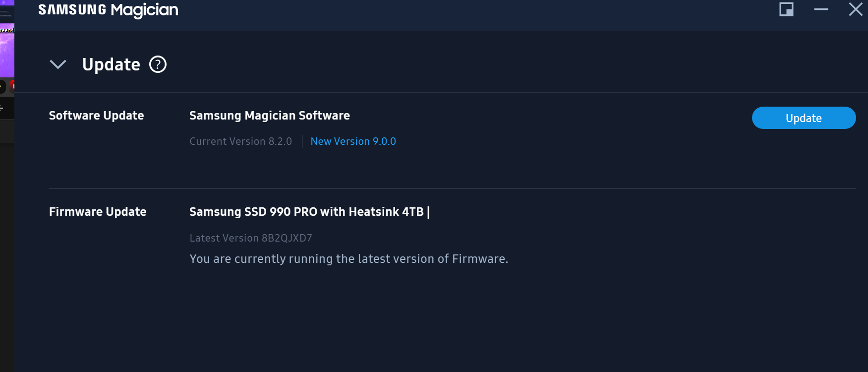The width and height of the screenshot is (868, 372).
Task: Collapse the Update section with the chevron
Action: (58, 64)
